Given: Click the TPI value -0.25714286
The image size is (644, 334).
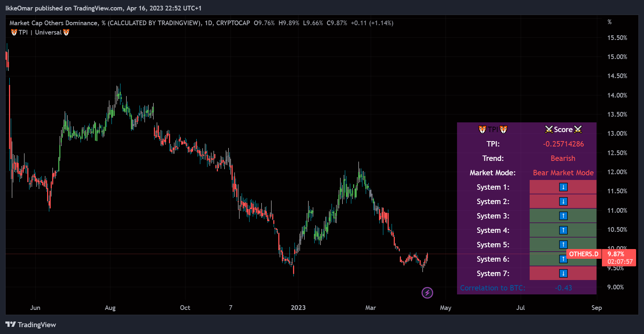Looking at the screenshot, I should (x=563, y=144).
